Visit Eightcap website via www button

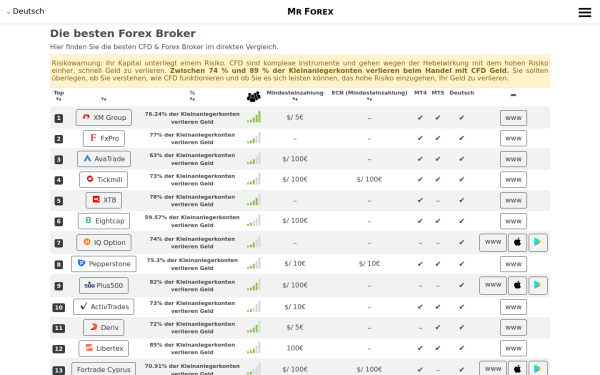(513, 221)
